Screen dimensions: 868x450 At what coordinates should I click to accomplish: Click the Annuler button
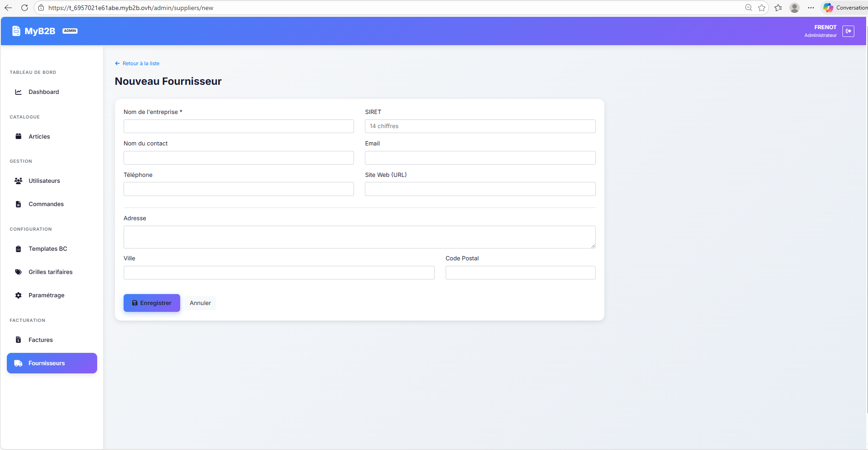pos(200,303)
